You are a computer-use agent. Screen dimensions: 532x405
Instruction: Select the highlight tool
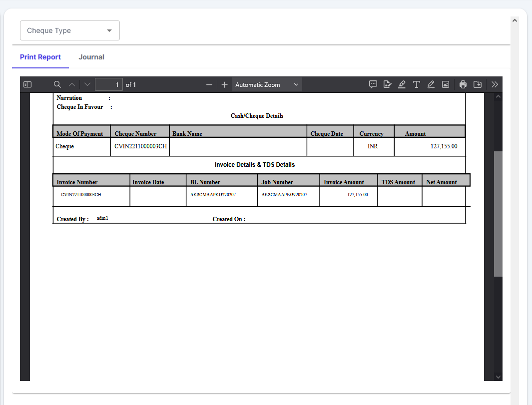pos(402,84)
